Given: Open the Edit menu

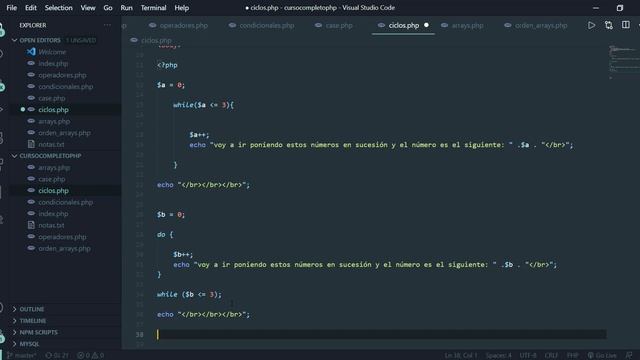Looking at the screenshot, I should tap(31, 8).
